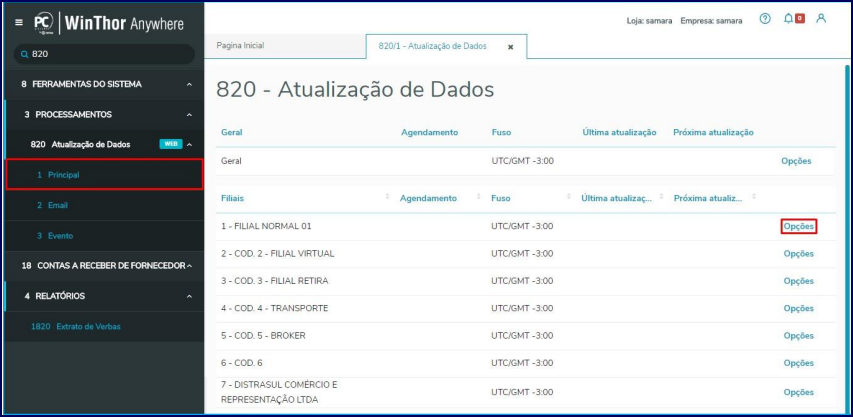This screenshot has height=417, width=853.
Task: Click the WEB badge beside Atualização de Dados
Action: click(171, 144)
